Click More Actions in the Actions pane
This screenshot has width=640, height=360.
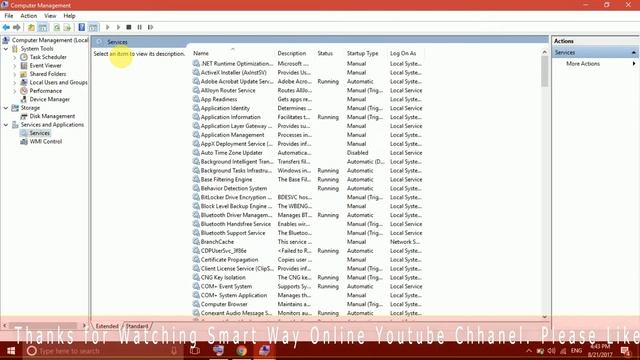583,64
